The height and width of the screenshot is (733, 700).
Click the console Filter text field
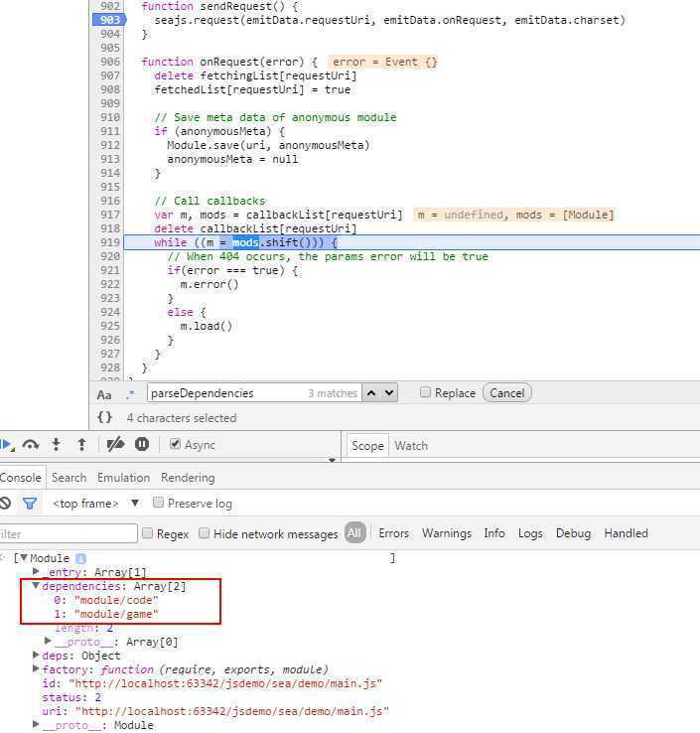(69, 533)
